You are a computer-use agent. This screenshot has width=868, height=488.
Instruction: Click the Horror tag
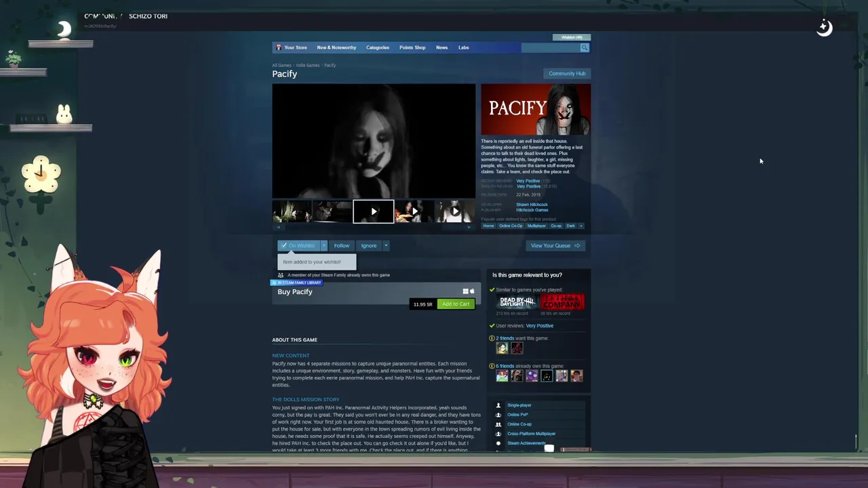click(489, 226)
